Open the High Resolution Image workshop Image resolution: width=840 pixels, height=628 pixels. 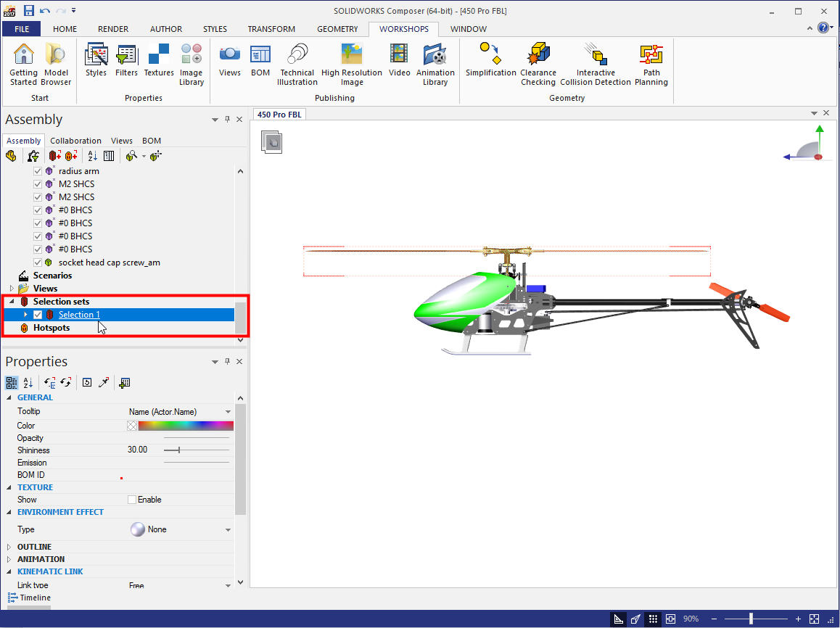(x=351, y=64)
